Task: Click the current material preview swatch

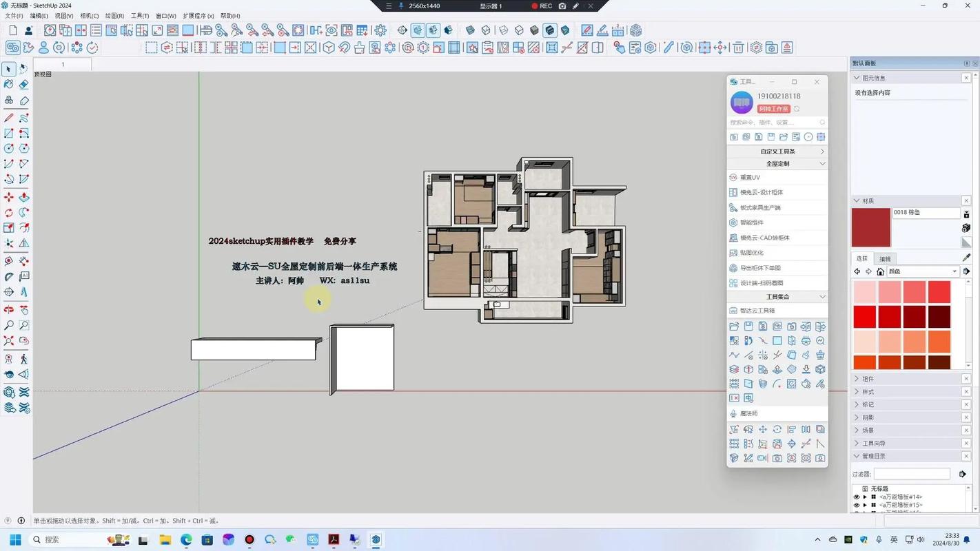Action: coord(871,227)
